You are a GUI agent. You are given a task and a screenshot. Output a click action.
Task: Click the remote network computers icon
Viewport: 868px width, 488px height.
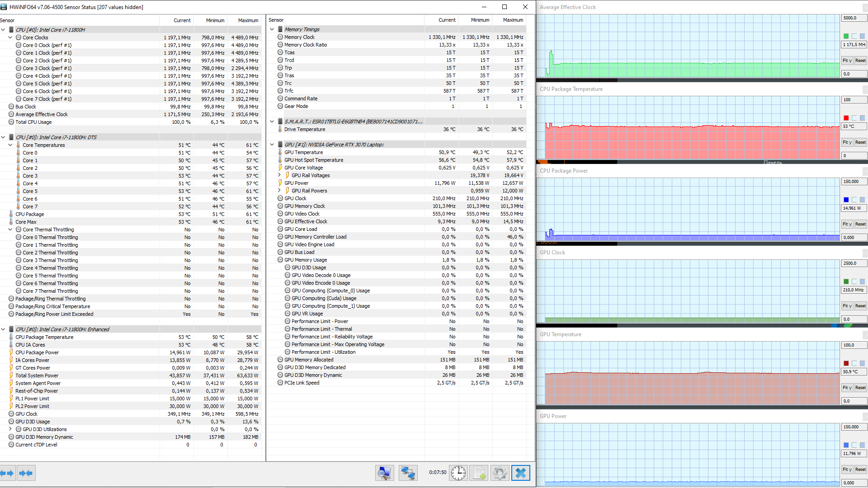point(408,473)
